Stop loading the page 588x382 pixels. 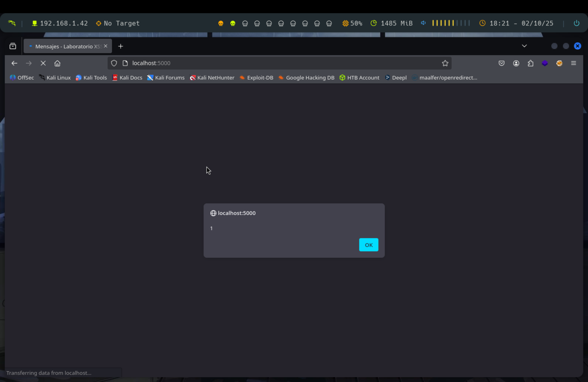[x=43, y=63]
